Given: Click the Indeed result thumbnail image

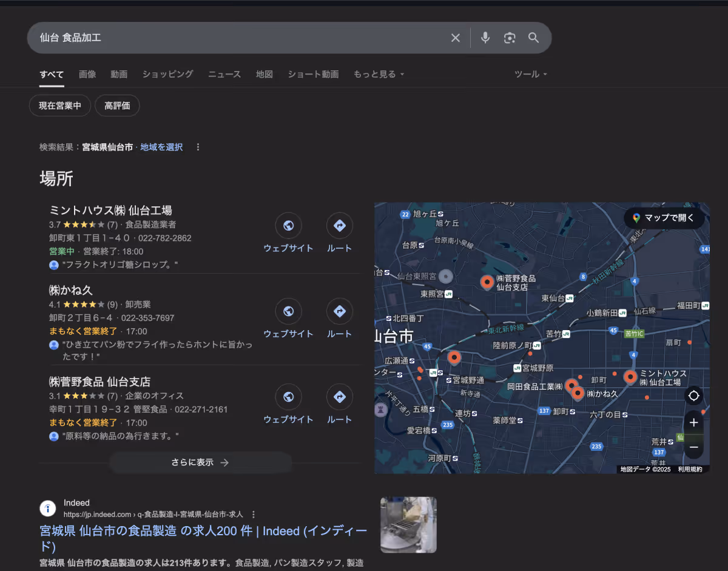Looking at the screenshot, I should [408, 525].
